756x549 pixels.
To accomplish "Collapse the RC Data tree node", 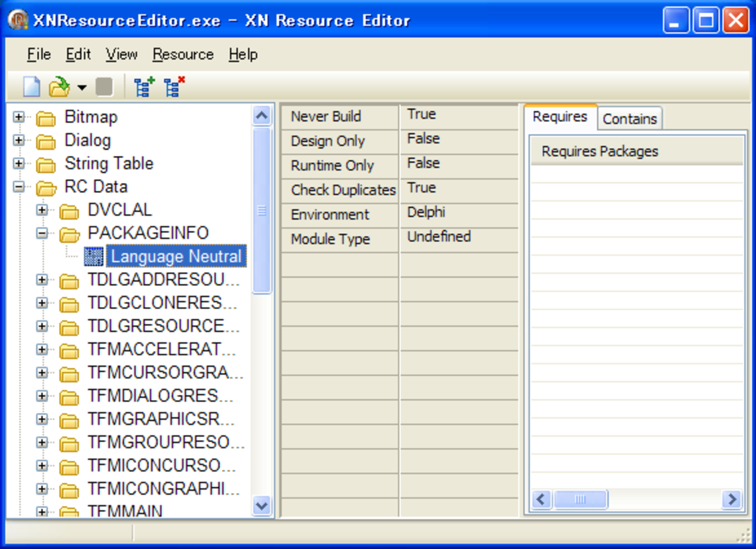I will tap(19, 187).
